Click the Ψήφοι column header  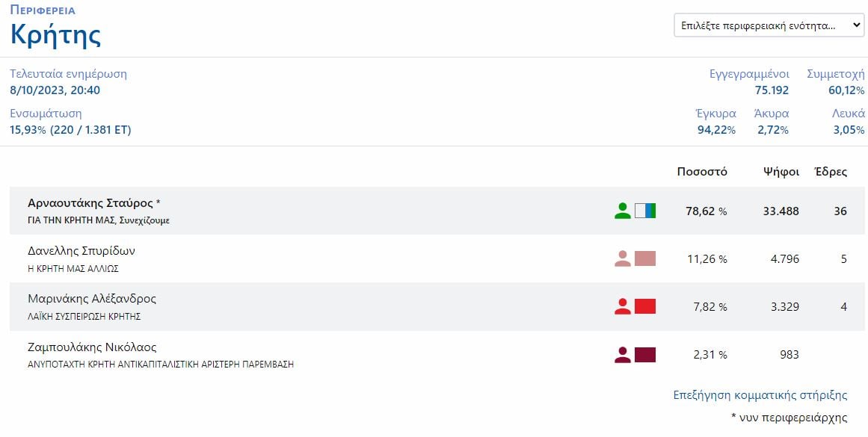(781, 172)
